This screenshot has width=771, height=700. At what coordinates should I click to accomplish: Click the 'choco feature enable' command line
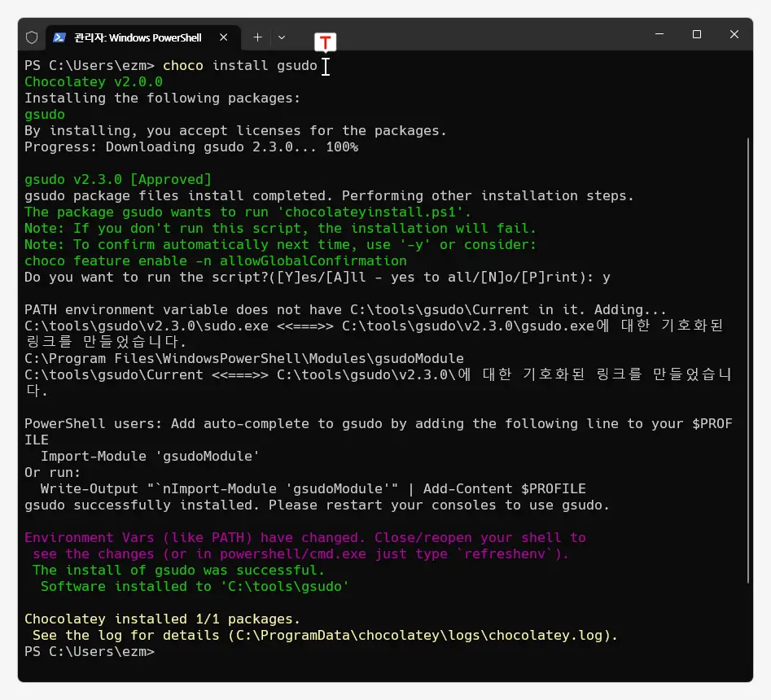click(x=216, y=260)
